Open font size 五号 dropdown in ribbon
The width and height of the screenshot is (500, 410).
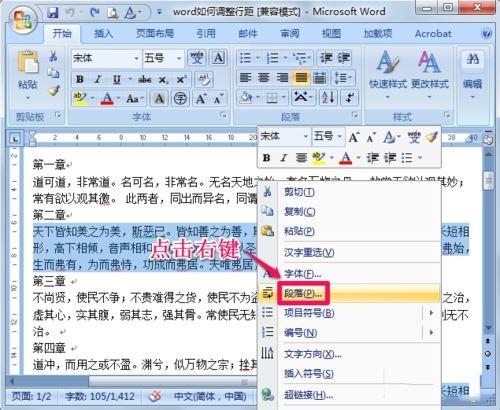(179, 59)
